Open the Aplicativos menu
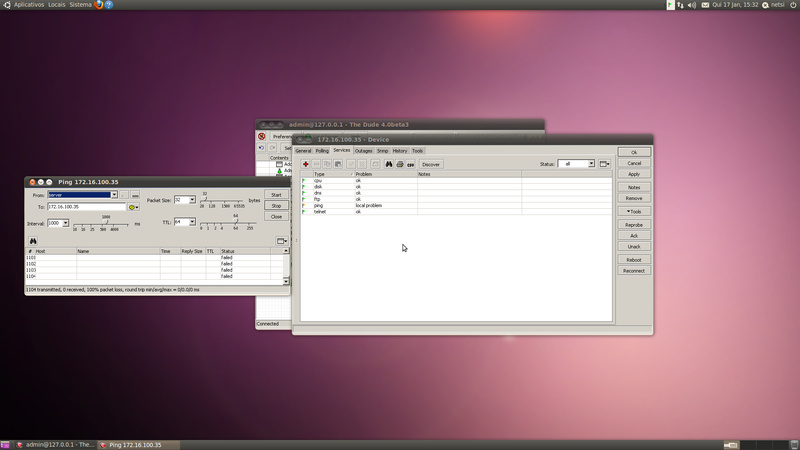This screenshot has width=800, height=450. click(x=29, y=5)
